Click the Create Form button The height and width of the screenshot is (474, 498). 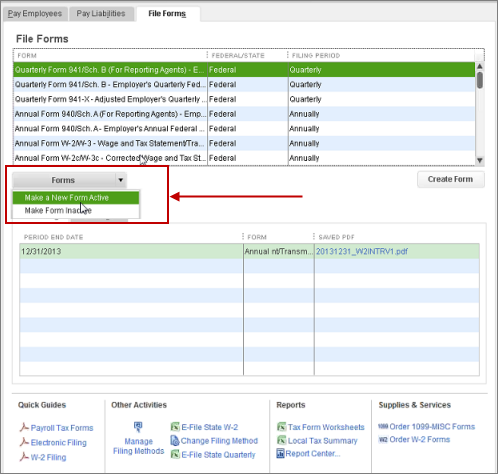click(450, 179)
